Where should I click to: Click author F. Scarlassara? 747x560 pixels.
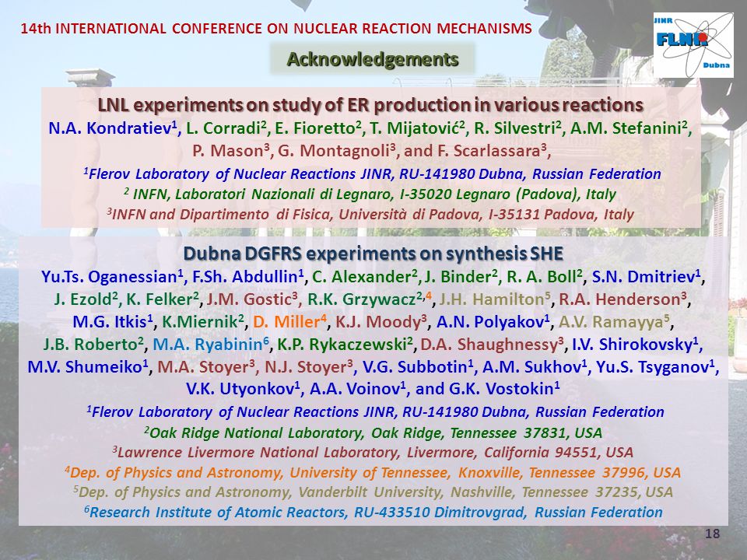click(x=493, y=151)
